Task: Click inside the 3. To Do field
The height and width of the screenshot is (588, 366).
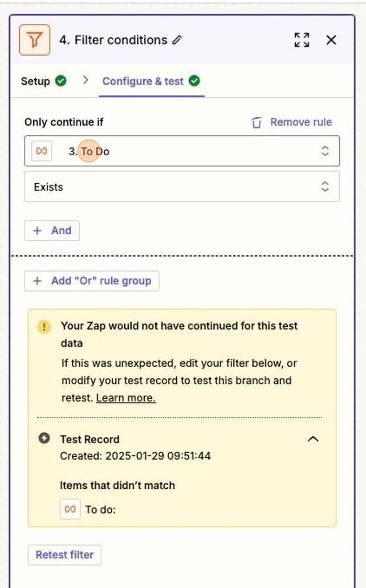Action: [157, 151]
